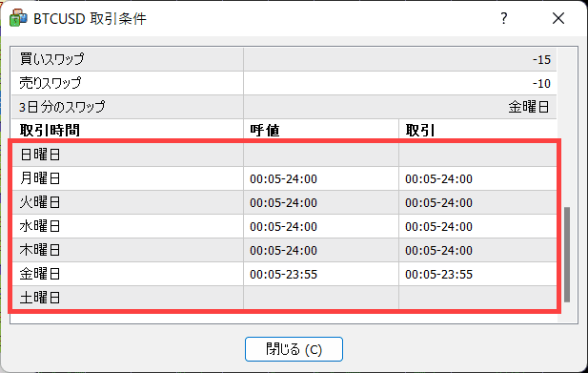Click the vertical scrollbar thumb
The image size is (588, 373).
(567, 255)
